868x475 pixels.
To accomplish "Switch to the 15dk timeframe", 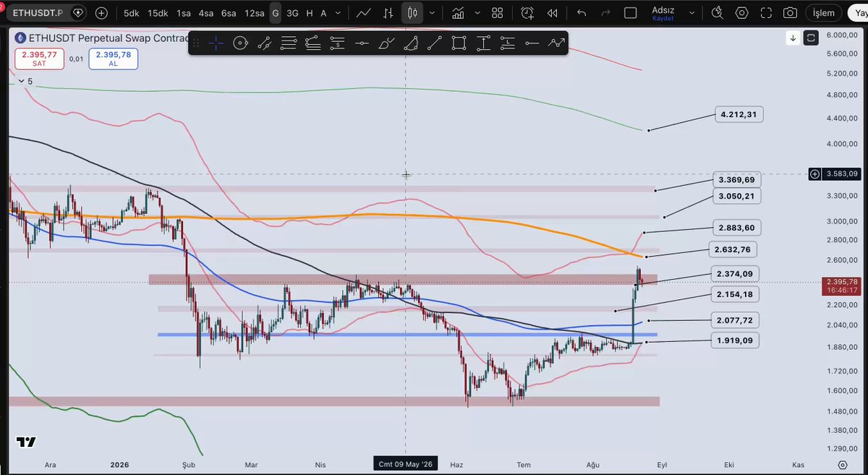I will [158, 13].
